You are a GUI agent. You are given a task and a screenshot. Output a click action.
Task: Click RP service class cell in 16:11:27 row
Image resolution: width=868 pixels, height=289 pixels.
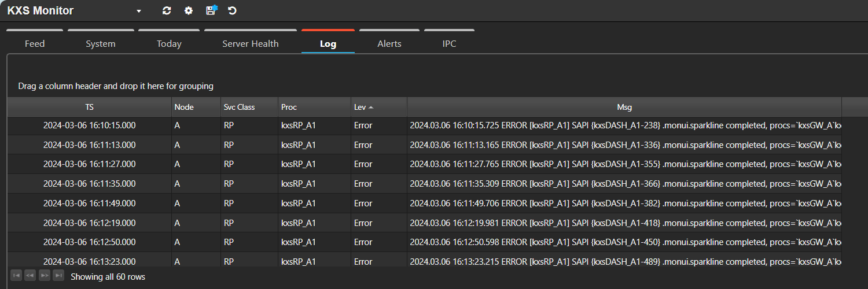pyautogui.click(x=249, y=164)
